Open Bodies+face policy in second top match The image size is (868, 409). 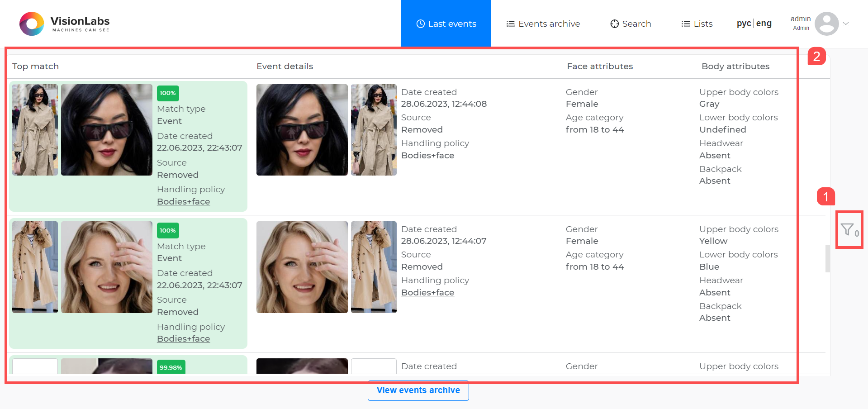[183, 338]
